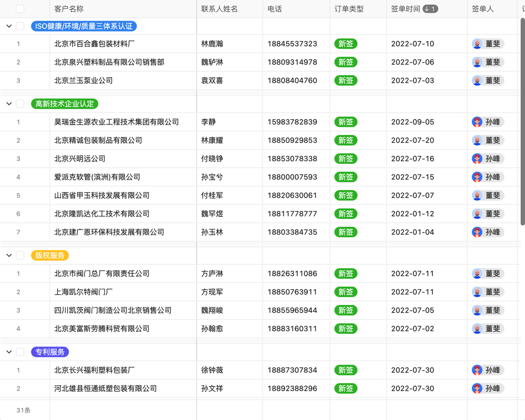The image size is (525, 420).
Task: Check the checkbox beside 高新技术企业认定 group
Action: (x=20, y=103)
